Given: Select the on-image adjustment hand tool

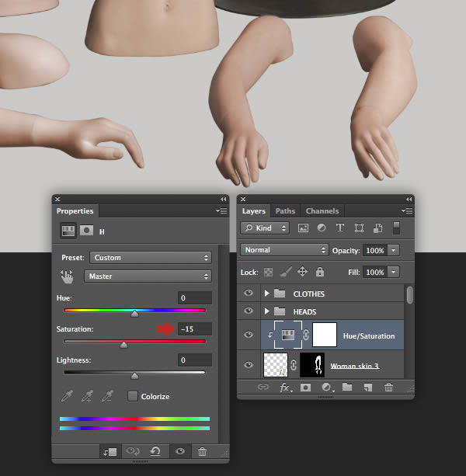Looking at the screenshot, I should pos(68,276).
